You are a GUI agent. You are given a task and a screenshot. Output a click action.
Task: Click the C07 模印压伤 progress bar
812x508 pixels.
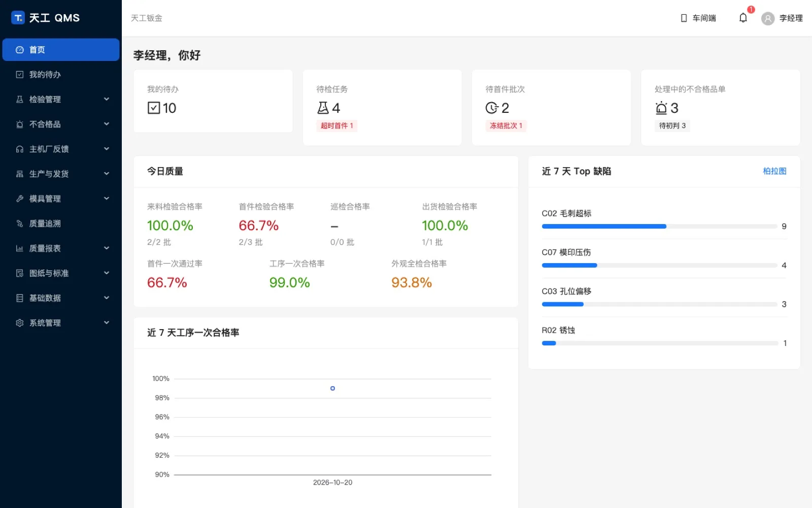click(659, 266)
